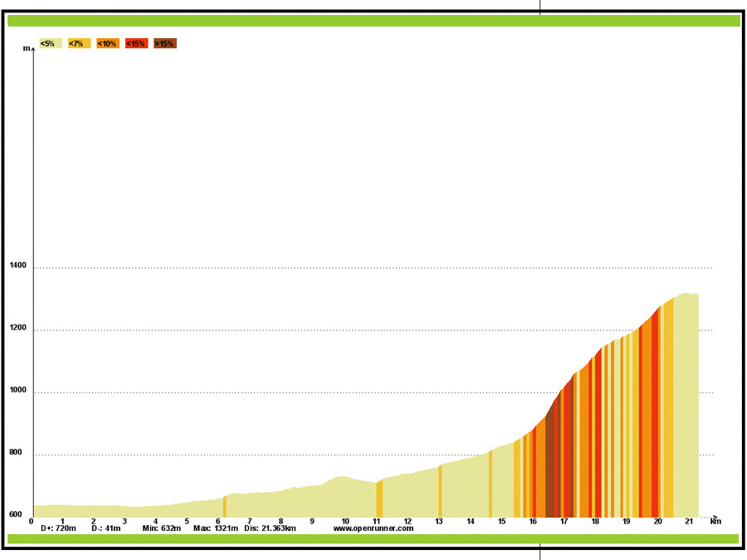Click the <15% gradient legend swatch

136,43
